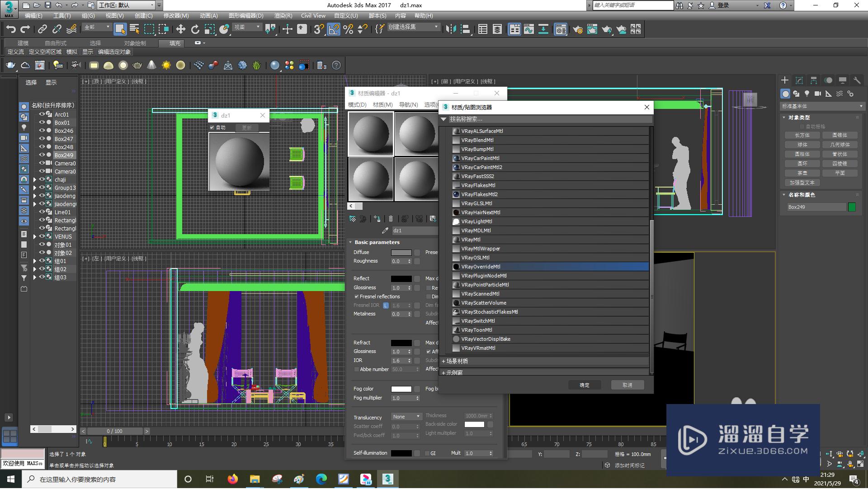The image size is (868, 489).
Task: Expand the Group13 tree node
Action: coord(35,188)
